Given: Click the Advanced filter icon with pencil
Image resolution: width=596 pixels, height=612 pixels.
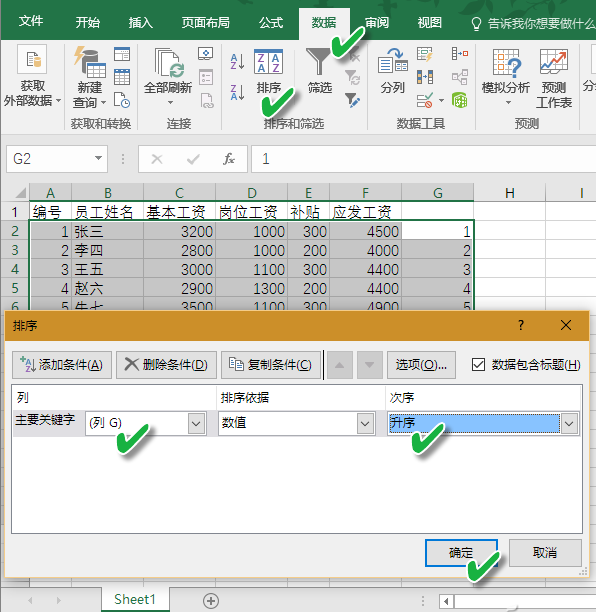Looking at the screenshot, I should (x=352, y=100).
